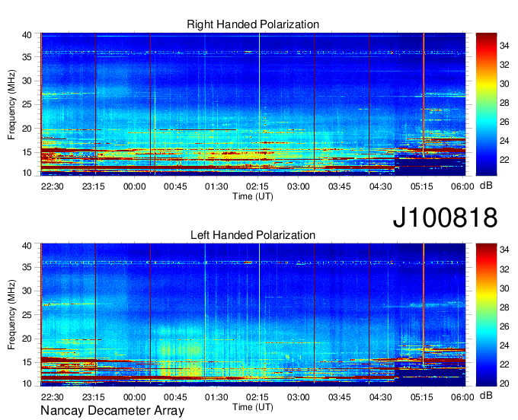Viewport: 518px width, 420px height.
Task: Click the 'J100818' observation identifier
Action: [x=445, y=217]
